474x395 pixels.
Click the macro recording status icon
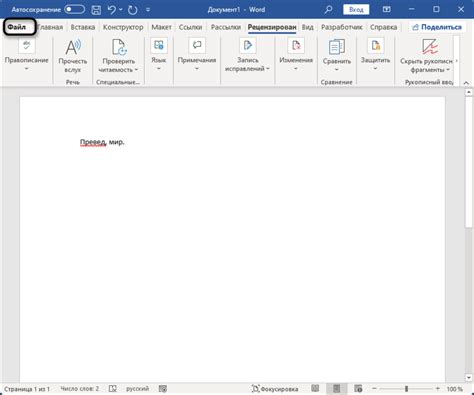(x=163, y=389)
